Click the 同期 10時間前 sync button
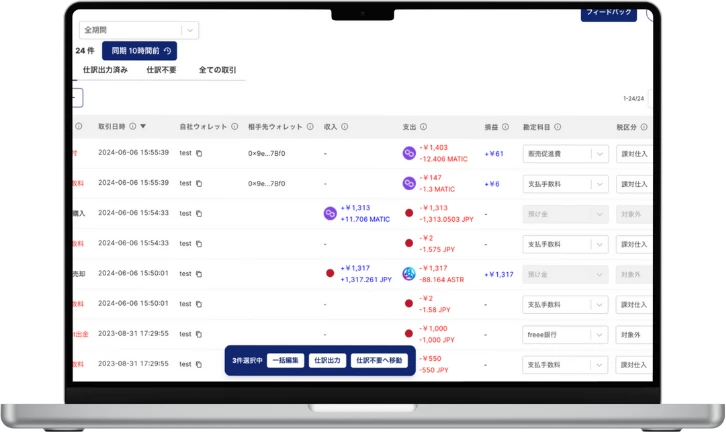Screen dimensions: 726x432 139,50
